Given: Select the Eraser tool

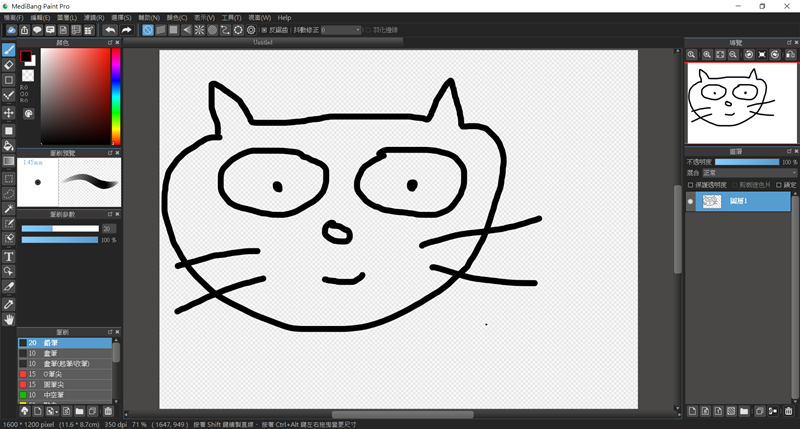Looking at the screenshot, I should (9, 65).
